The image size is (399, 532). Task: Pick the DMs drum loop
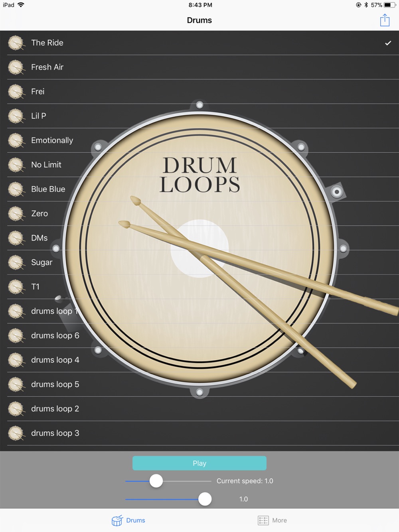pos(199,238)
